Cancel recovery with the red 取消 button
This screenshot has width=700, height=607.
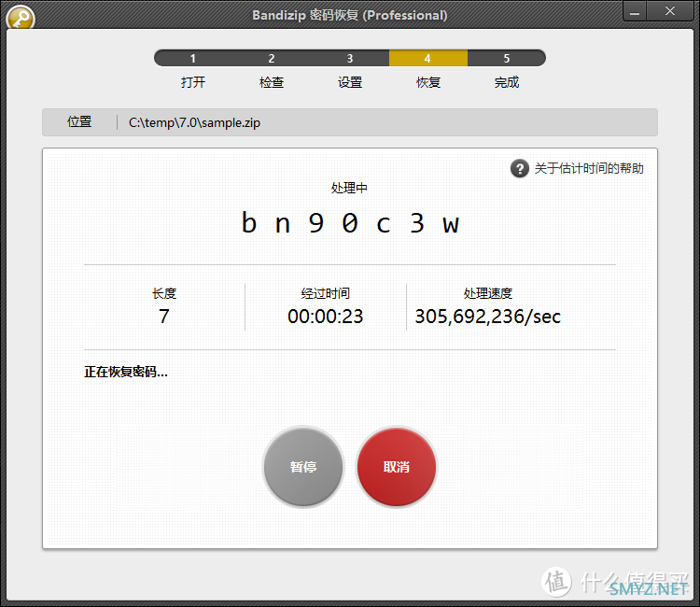click(397, 467)
